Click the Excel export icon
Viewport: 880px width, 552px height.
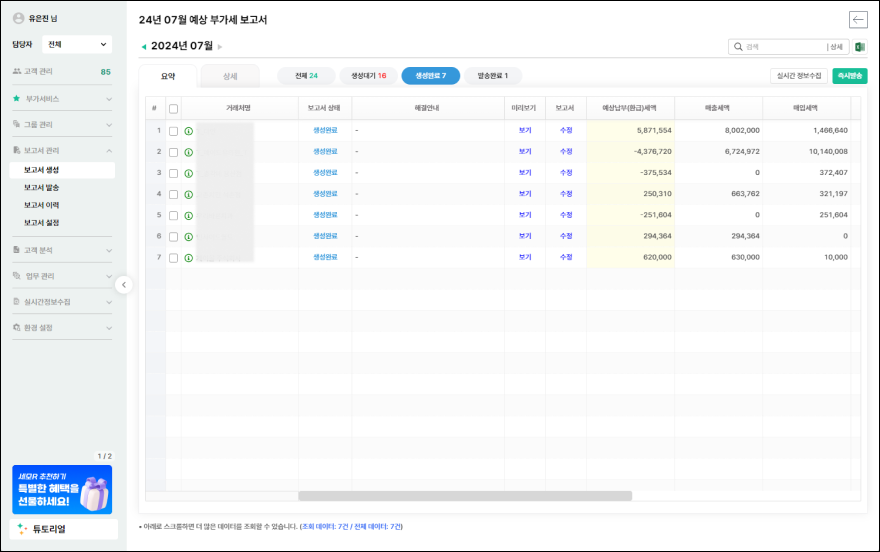tap(859, 47)
